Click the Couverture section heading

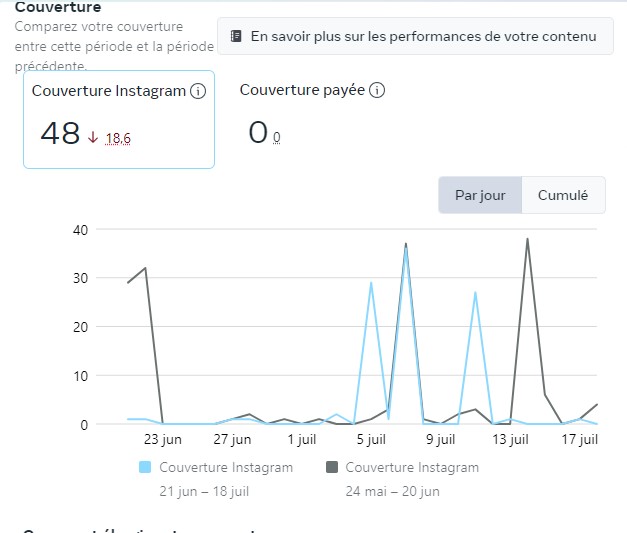[x=58, y=6]
